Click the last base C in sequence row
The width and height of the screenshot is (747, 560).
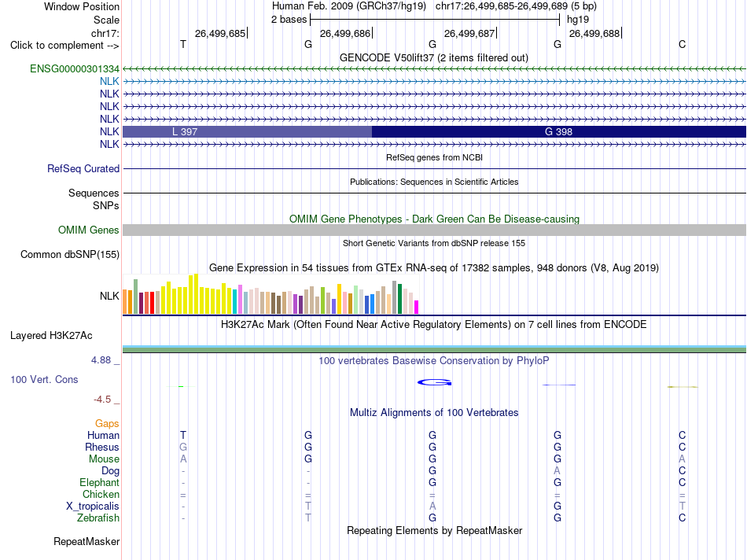683,44
